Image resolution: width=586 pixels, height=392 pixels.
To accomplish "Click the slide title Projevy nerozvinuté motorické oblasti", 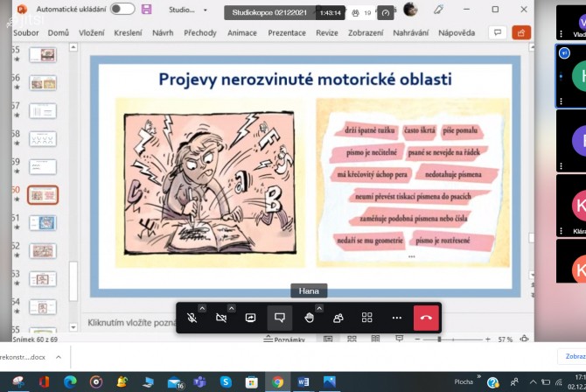I will (305, 80).
